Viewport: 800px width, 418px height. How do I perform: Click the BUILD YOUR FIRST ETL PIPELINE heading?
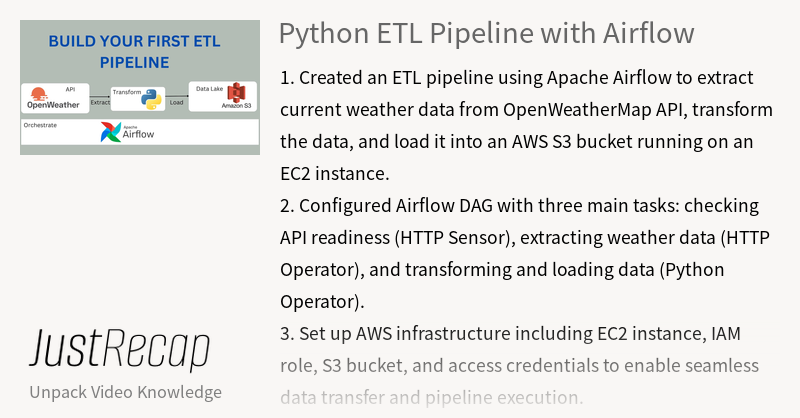(135, 52)
